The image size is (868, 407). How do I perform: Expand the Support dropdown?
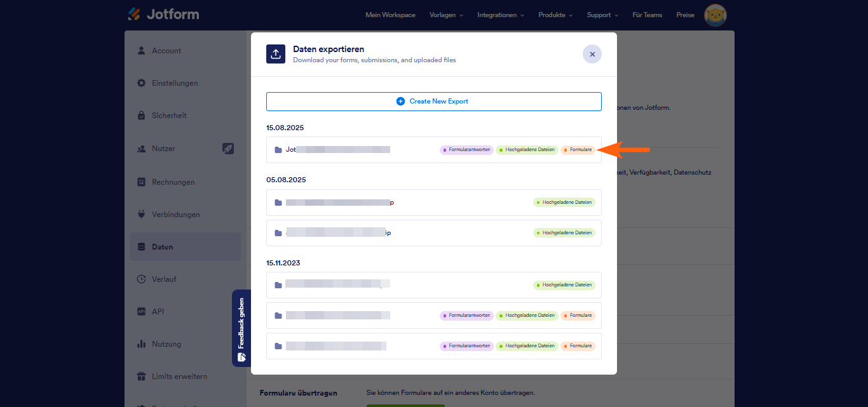click(602, 15)
